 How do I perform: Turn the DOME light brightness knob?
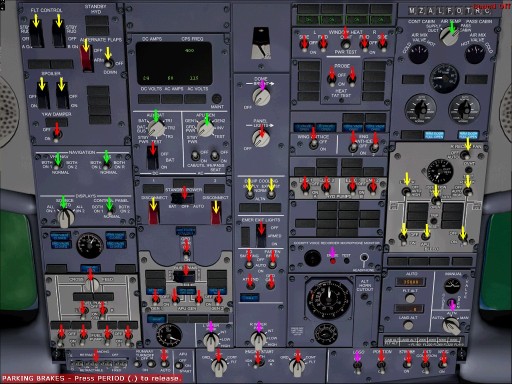point(261,96)
